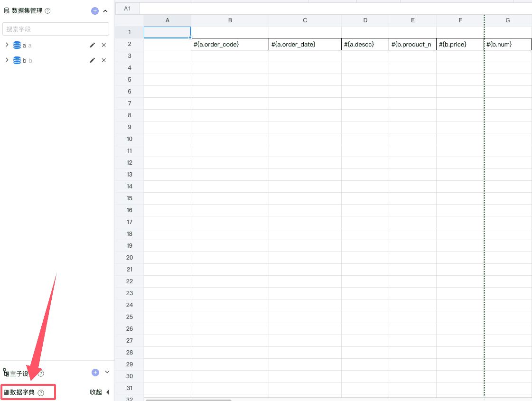Click help icon next to 数据字典

click(41, 392)
